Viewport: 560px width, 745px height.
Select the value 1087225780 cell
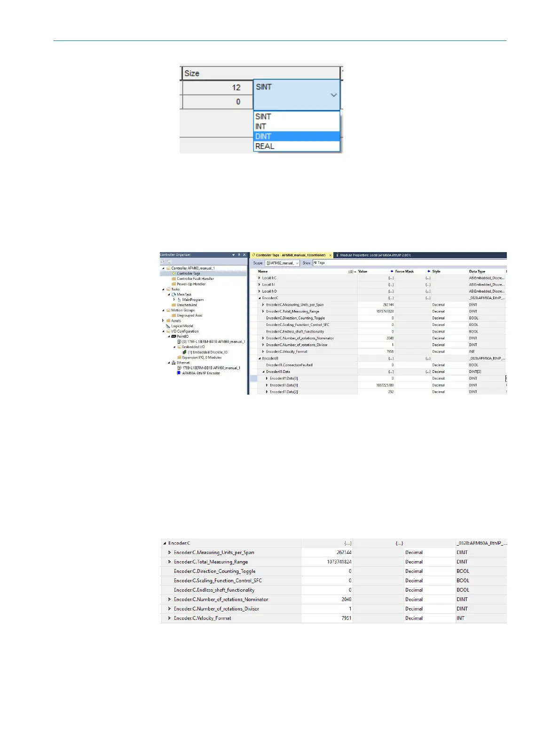point(376,385)
